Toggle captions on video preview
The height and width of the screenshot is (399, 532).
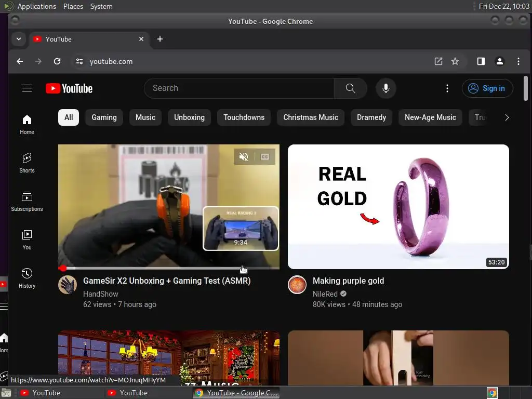click(x=264, y=157)
